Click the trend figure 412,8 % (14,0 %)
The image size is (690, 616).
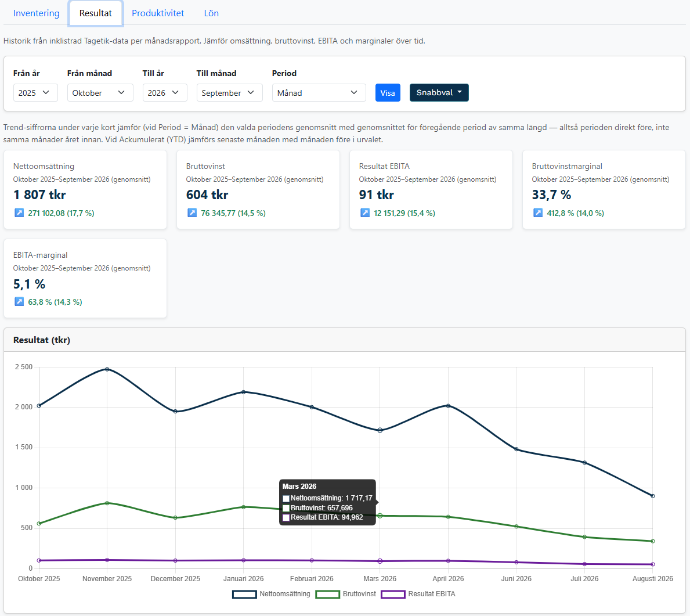point(576,213)
